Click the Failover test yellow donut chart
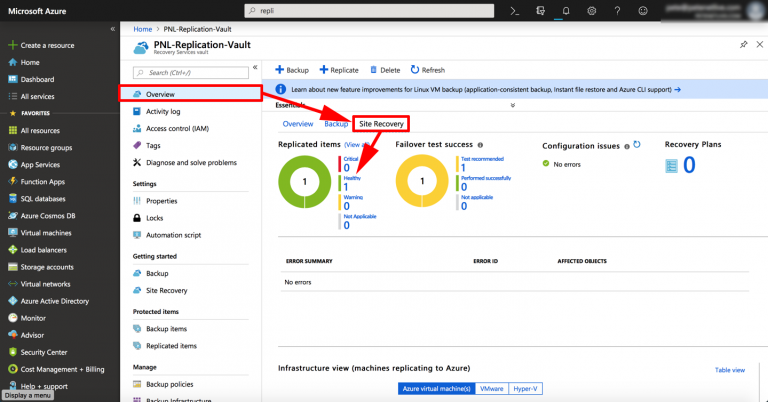 point(422,181)
